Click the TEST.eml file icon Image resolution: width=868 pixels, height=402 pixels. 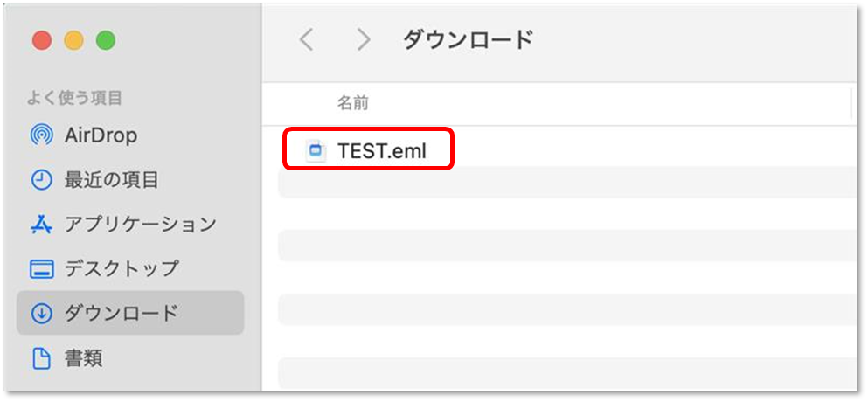[x=316, y=150]
